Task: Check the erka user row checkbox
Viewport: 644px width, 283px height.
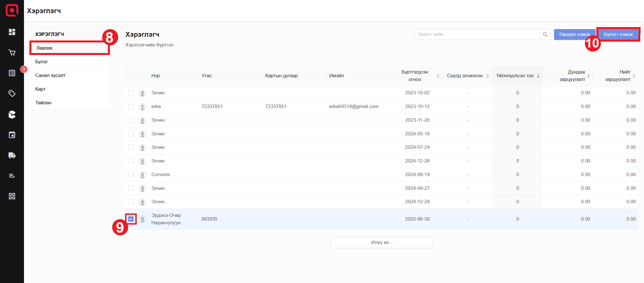Action: click(x=131, y=106)
